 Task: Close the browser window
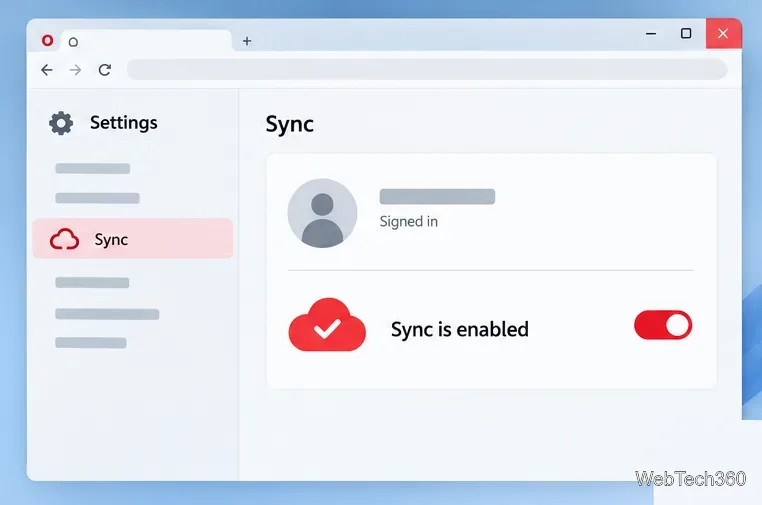(x=723, y=34)
